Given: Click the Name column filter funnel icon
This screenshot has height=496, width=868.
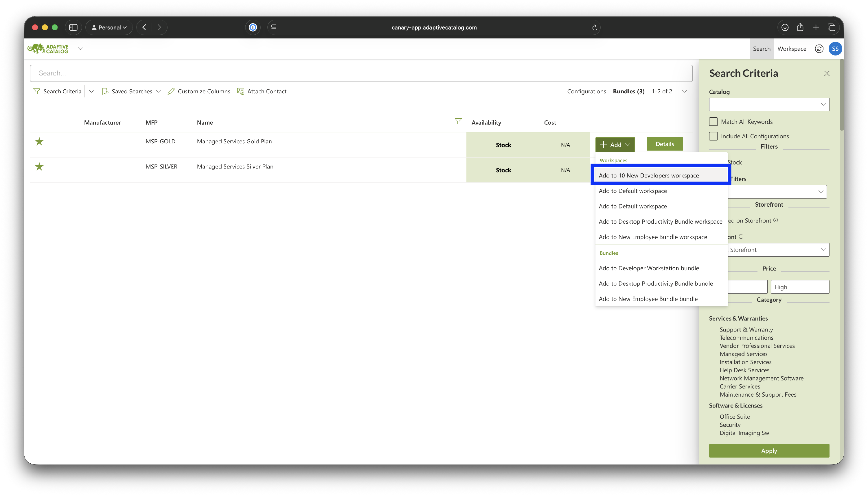Looking at the screenshot, I should [458, 122].
